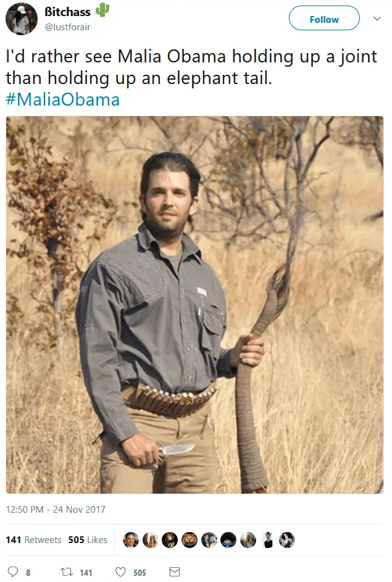Open the Bitchass display name link
This screenshot has height=582, width=392.
[x=67, y=12]
